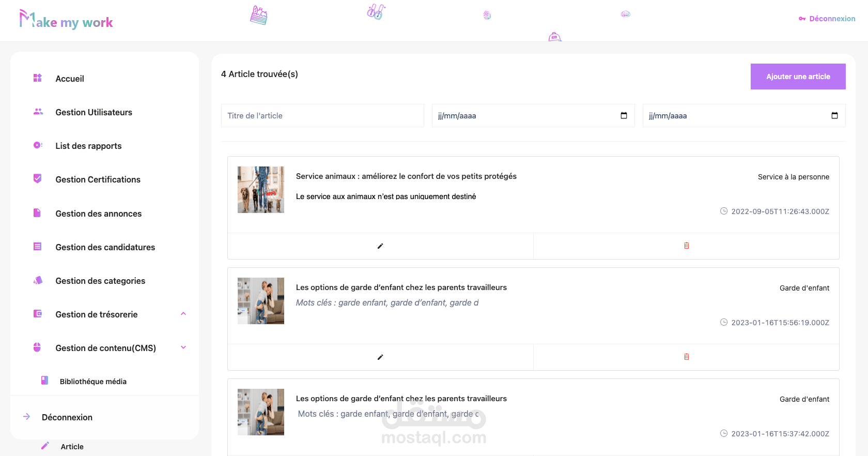The width and height of the screenshot is (868, 456).
Task: Click the List des rapports icon
Action: pos(38,145)
